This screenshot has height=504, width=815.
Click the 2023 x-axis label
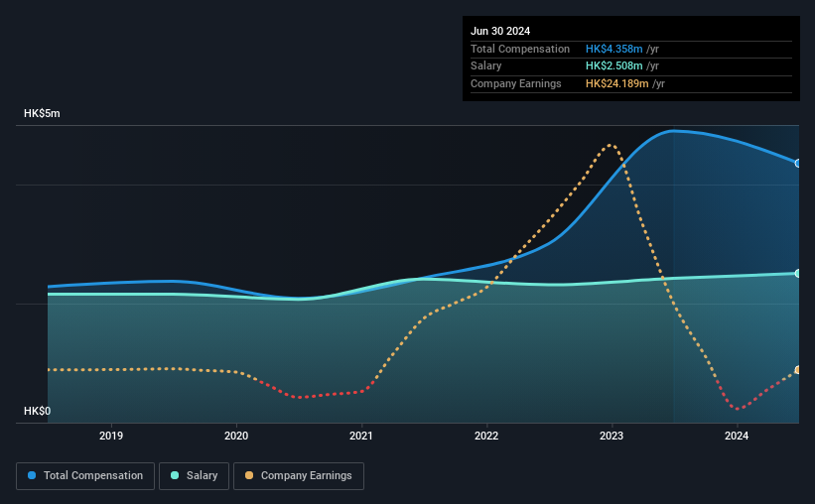(611, 436)
